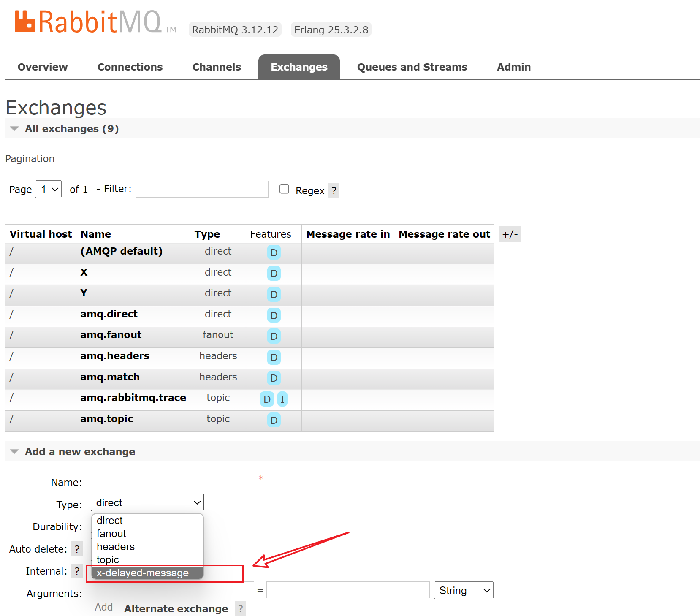
Task: Click the D feature badge for amq.topic
Action: tap(274, 420)
